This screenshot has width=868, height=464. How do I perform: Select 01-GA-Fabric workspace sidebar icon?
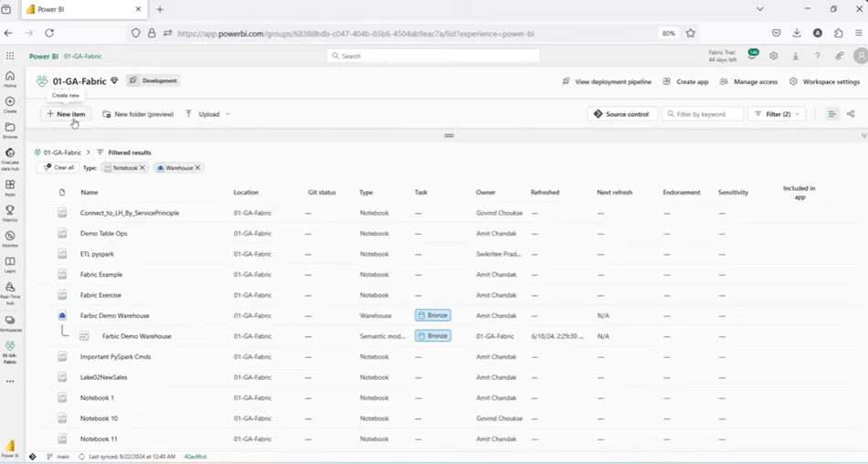pos(10,353)
